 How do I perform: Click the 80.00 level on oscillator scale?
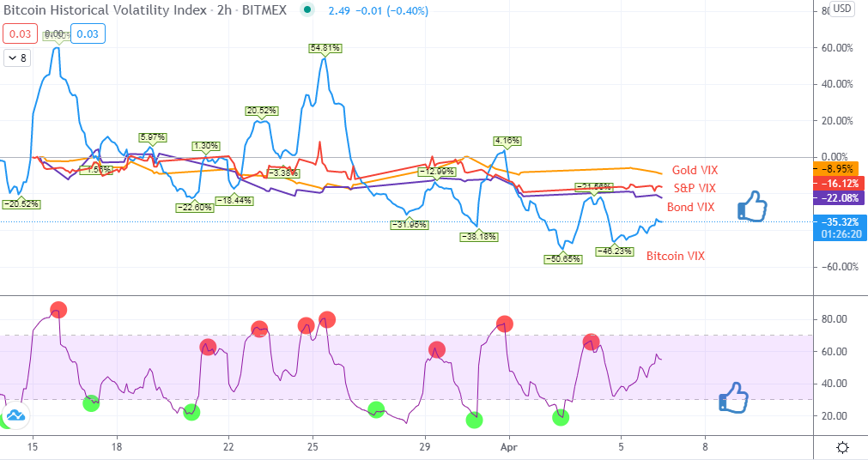point(834,319)
